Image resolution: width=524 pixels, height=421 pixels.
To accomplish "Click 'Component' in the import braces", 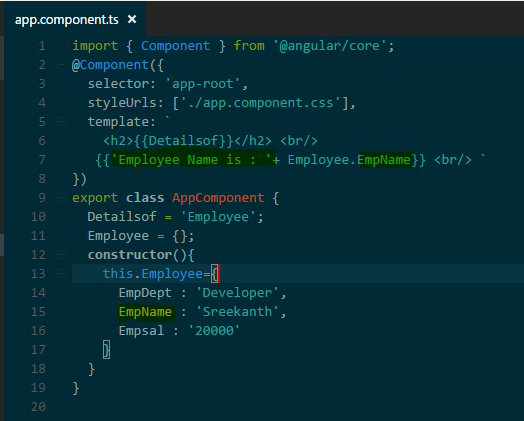I will click(175, 46).
